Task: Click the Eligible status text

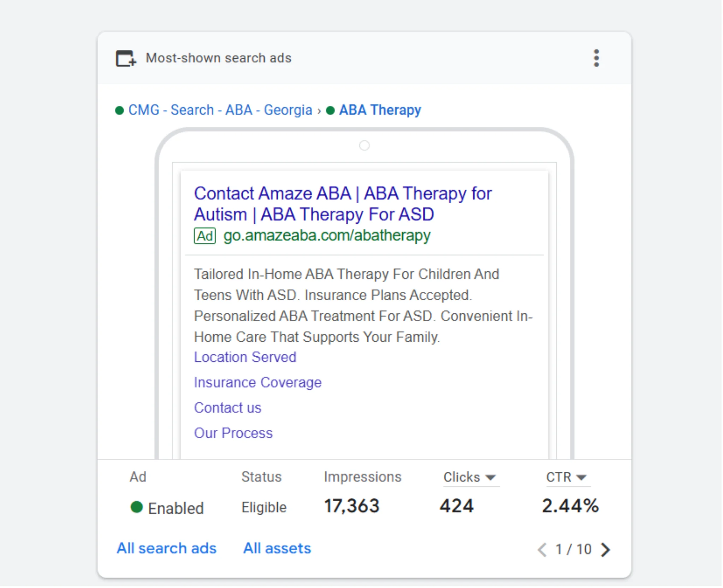Action: pos(264,508)
